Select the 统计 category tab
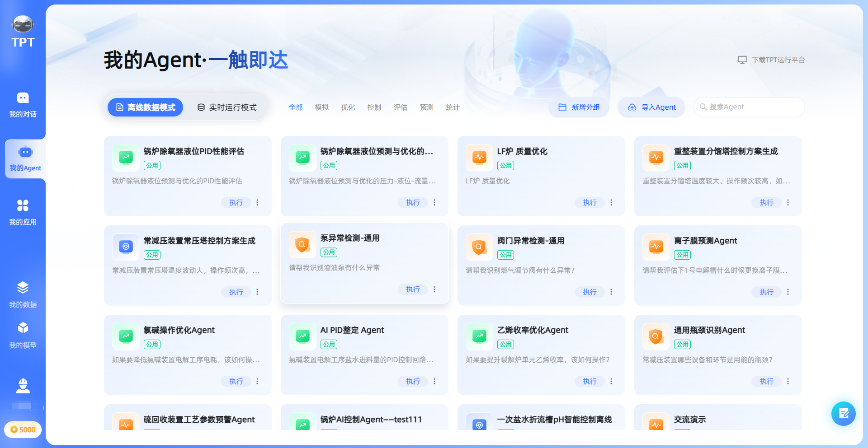This screenshot has height=448, width=868. [x=452, y=107]
